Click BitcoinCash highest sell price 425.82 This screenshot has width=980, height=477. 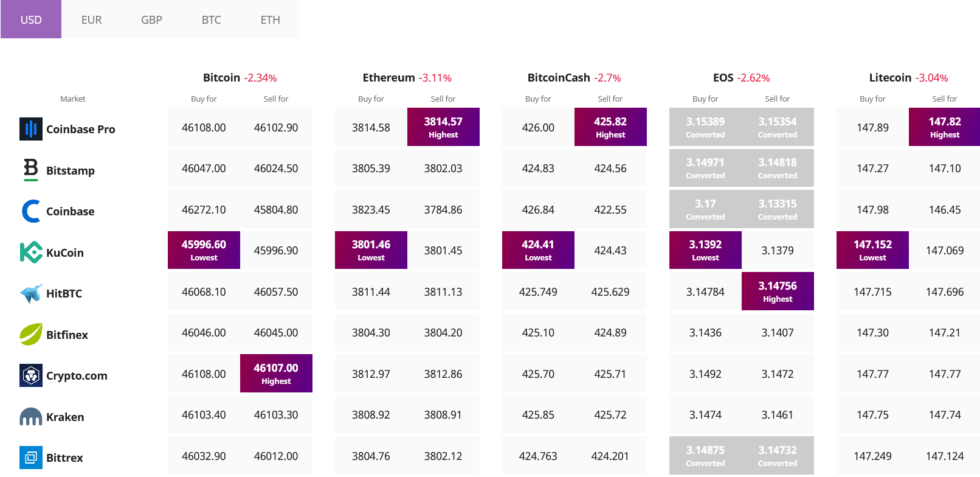(610, 127)
